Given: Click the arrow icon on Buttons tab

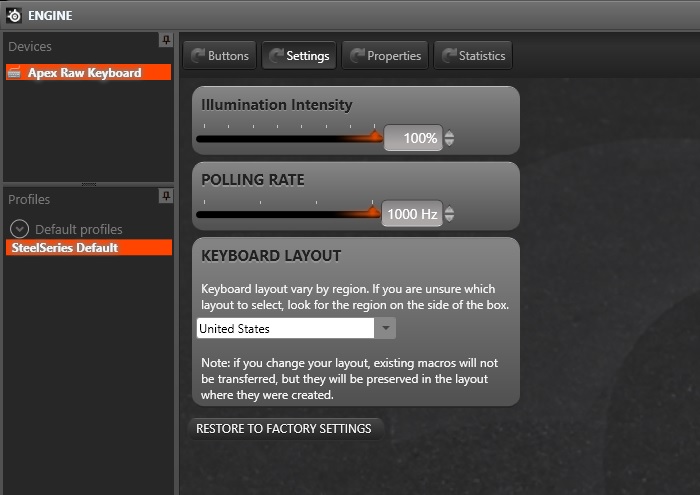Looking at the screenshot, I should [197, 55].
